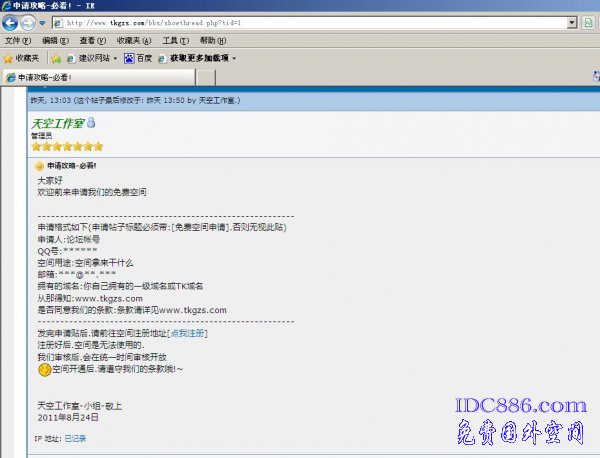
Task: Expand the 获取更多加载项 dropdown
Action: 233,58
